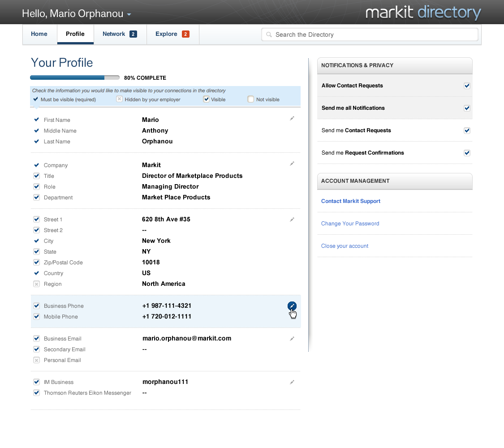Click Contact Markit Support link

(351, 201)
